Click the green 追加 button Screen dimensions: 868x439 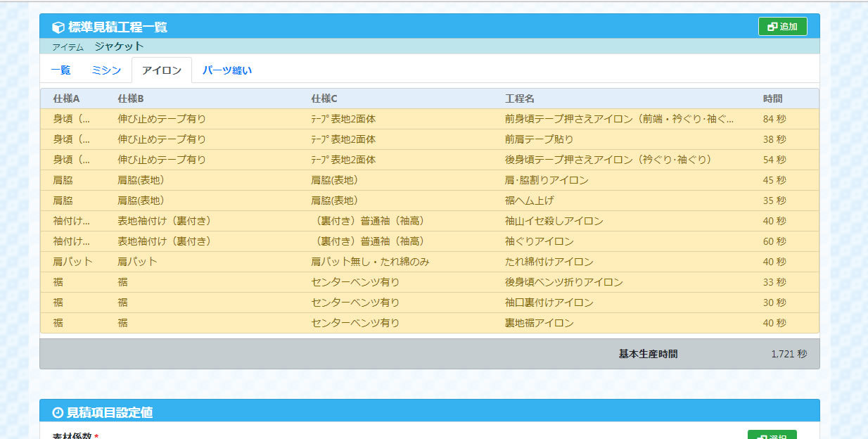coord(782,27)
